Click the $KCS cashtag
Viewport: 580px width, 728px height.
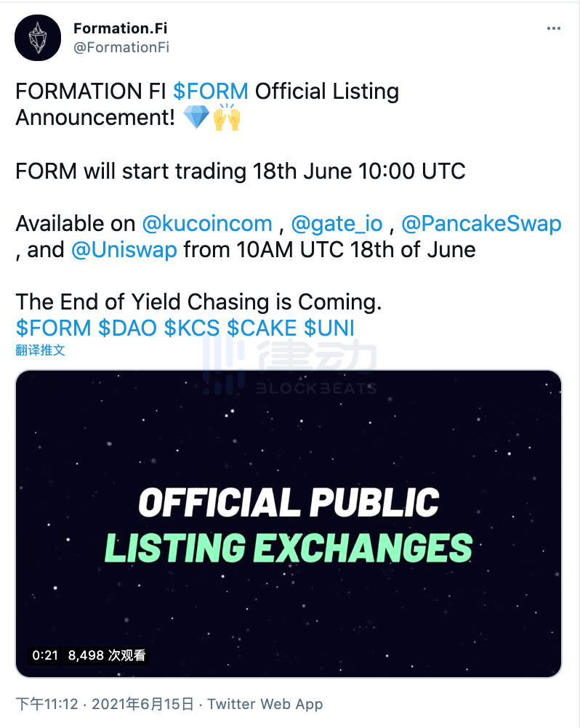192,328
